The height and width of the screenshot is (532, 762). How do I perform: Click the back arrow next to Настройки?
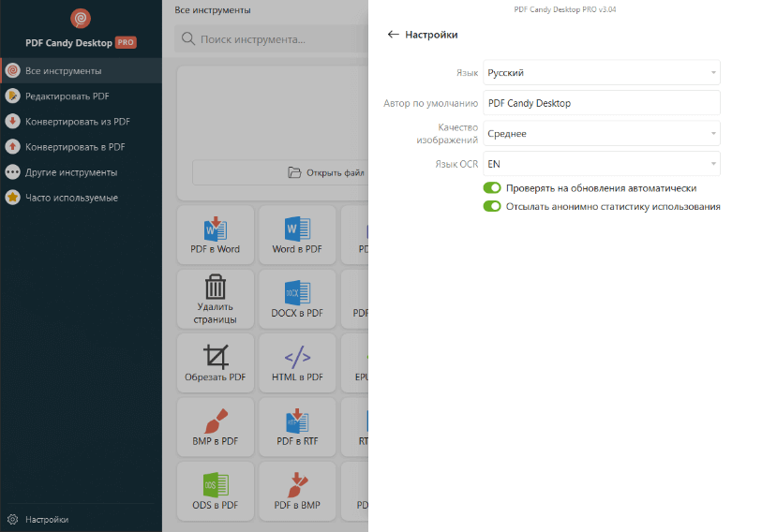pyautogui.click(x=393, y=35)
